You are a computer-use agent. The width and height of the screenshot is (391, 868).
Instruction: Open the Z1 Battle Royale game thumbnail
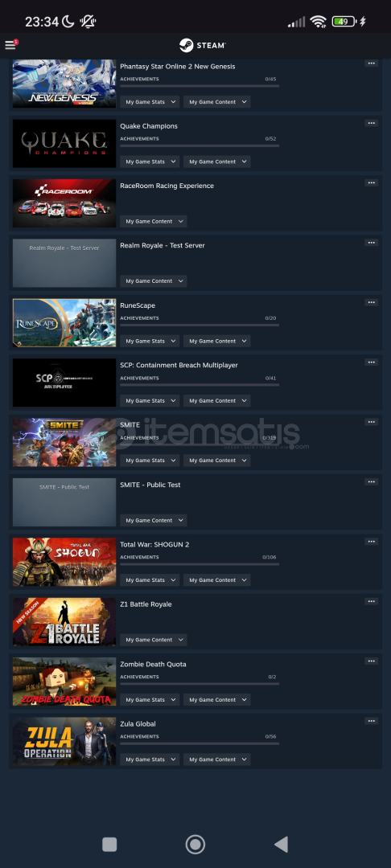64,621
